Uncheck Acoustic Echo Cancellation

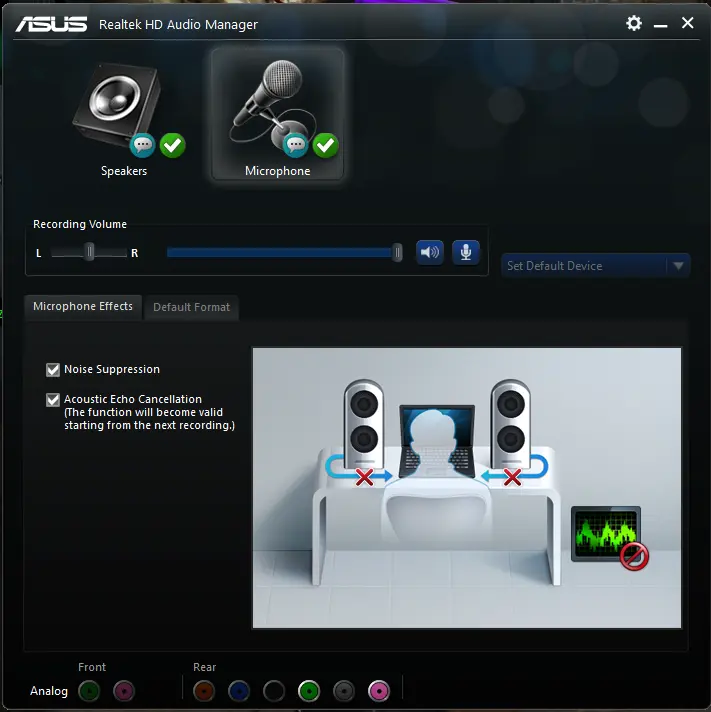pos(53,400)
